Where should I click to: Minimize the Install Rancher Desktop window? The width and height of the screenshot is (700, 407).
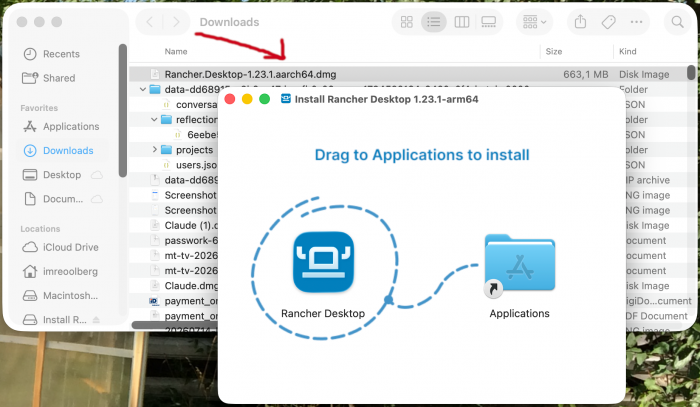pyautogui.click(x=247, y=99)
